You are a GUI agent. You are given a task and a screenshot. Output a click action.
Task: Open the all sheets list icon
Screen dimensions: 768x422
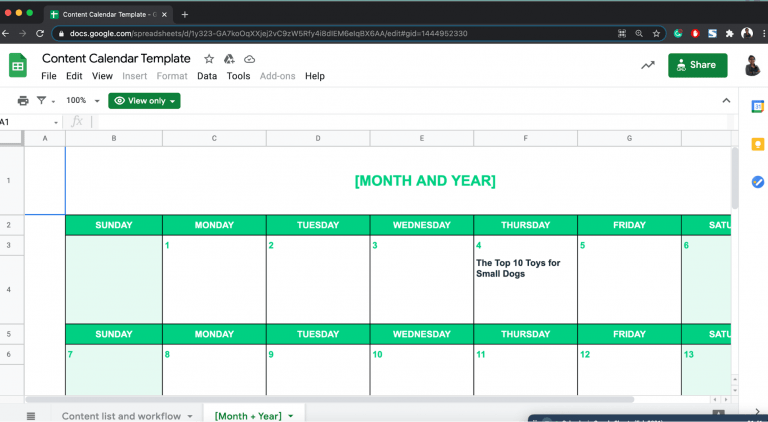tap(31, 416)
